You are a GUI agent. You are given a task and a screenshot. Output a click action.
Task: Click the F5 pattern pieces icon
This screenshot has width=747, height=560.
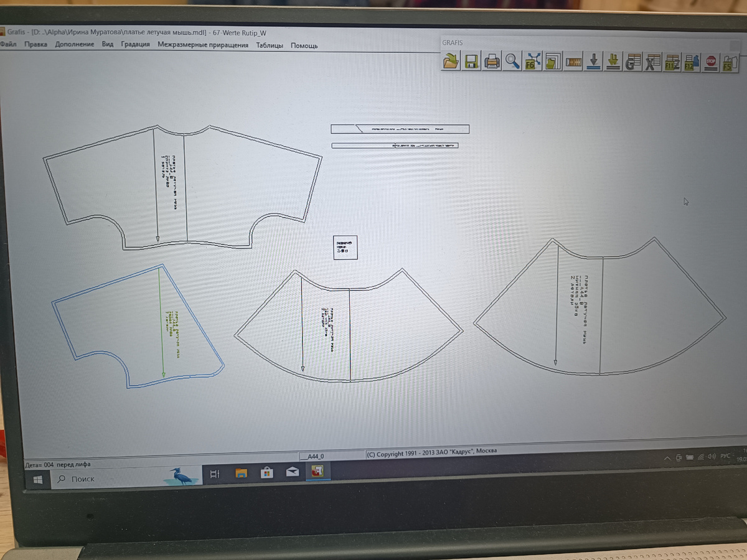[729, 62]
